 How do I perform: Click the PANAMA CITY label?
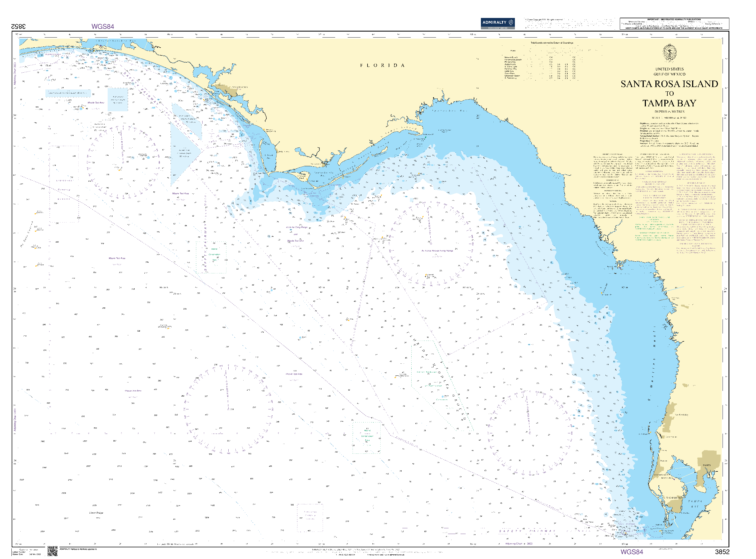pyautogui.click(x=239, y=87)
